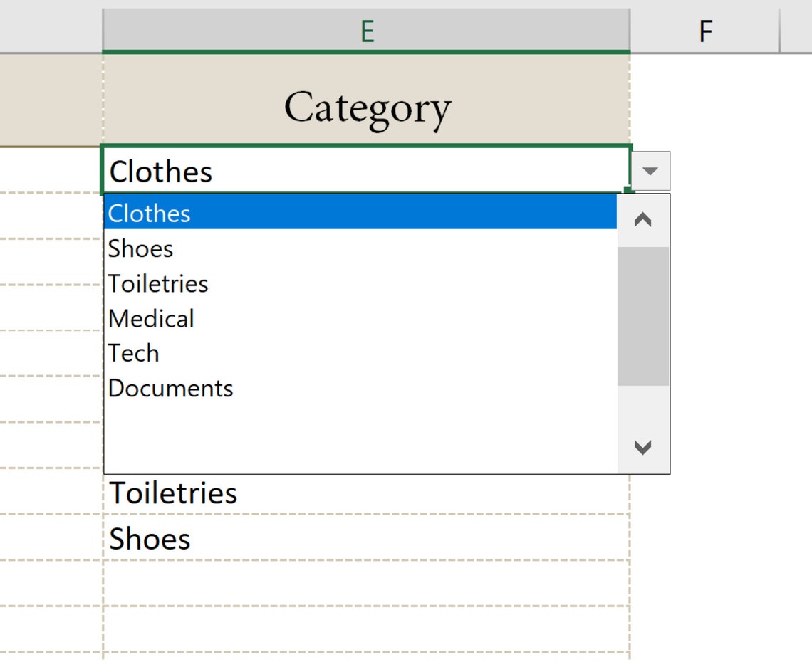
Task: Select column F by clicking its header
Action: click(x=704, y=29)
